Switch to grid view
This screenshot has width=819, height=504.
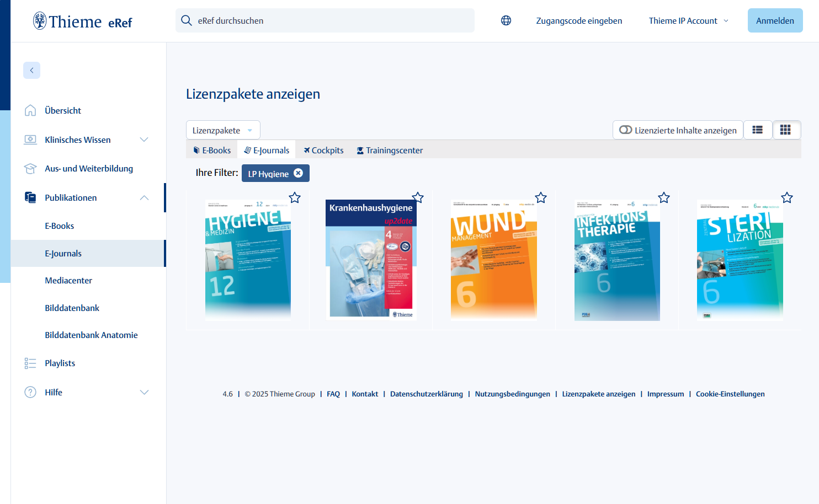click(786, 130)
